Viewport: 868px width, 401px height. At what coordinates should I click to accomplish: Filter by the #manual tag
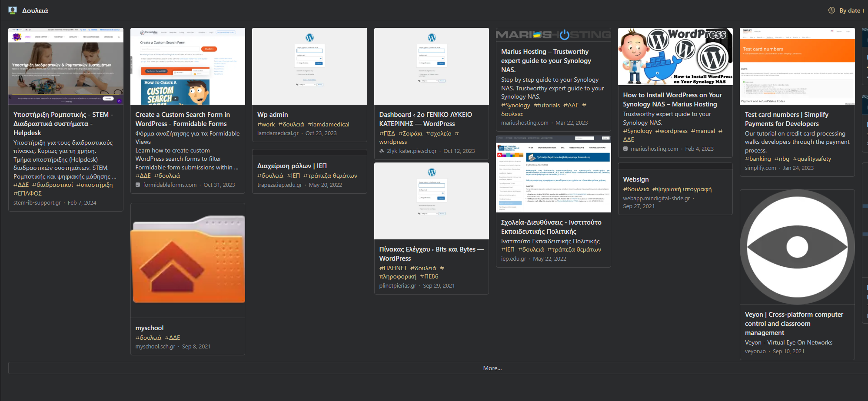(703, 131)
